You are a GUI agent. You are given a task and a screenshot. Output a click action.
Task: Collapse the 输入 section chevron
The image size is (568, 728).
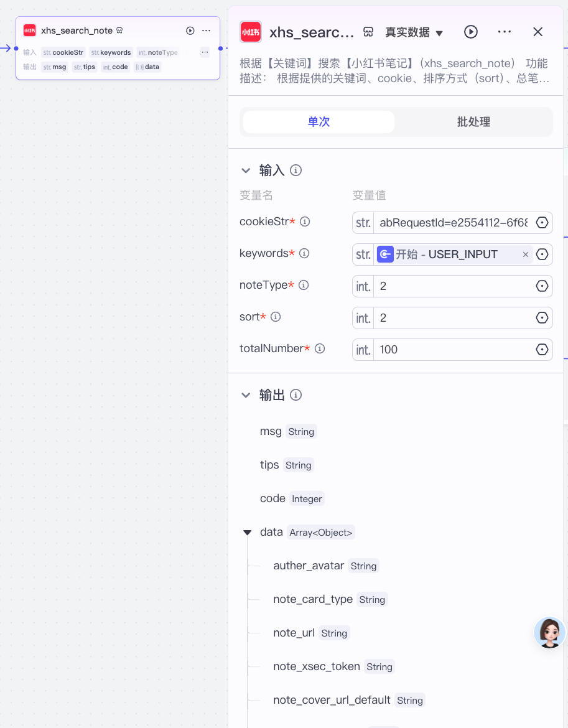246,170
